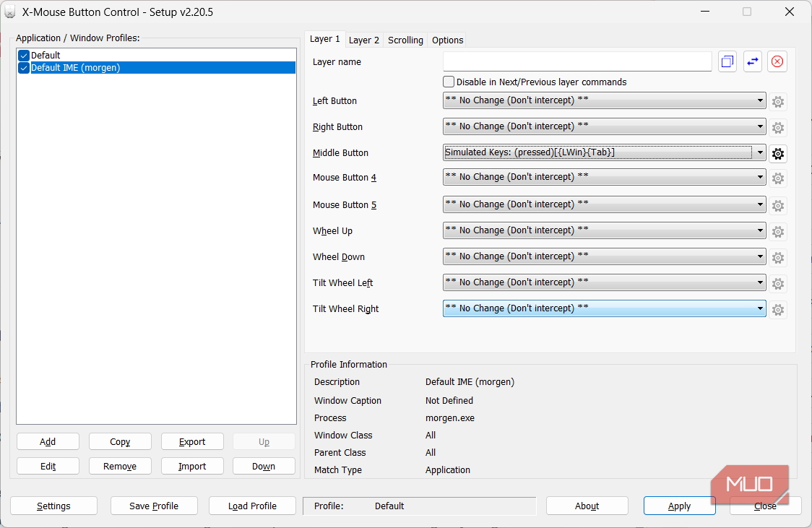Click the swap layer arrows icon
This screenshot has height=528, width=812.
click(753, 61)
